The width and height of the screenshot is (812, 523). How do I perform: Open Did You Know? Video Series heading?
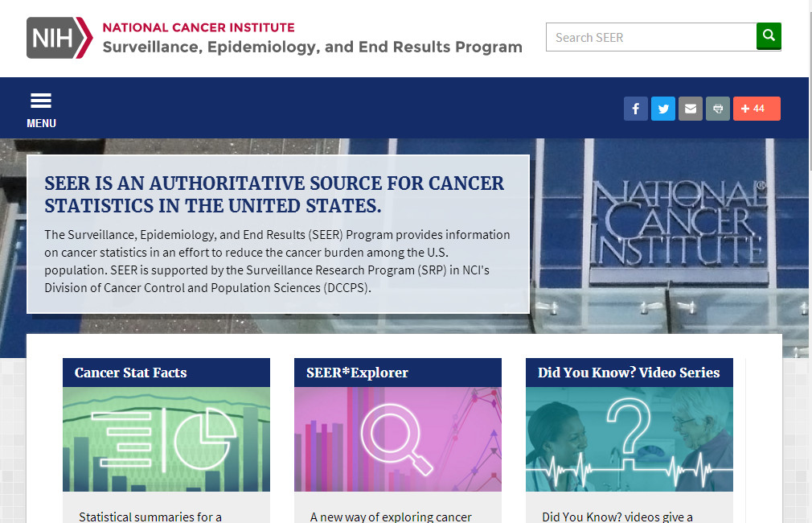pyautogui.click(x=629, y=373)
